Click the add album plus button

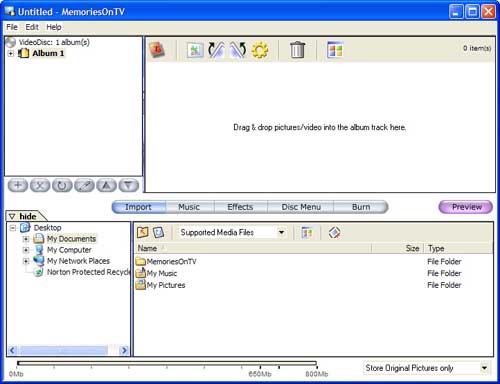[18, 185]
